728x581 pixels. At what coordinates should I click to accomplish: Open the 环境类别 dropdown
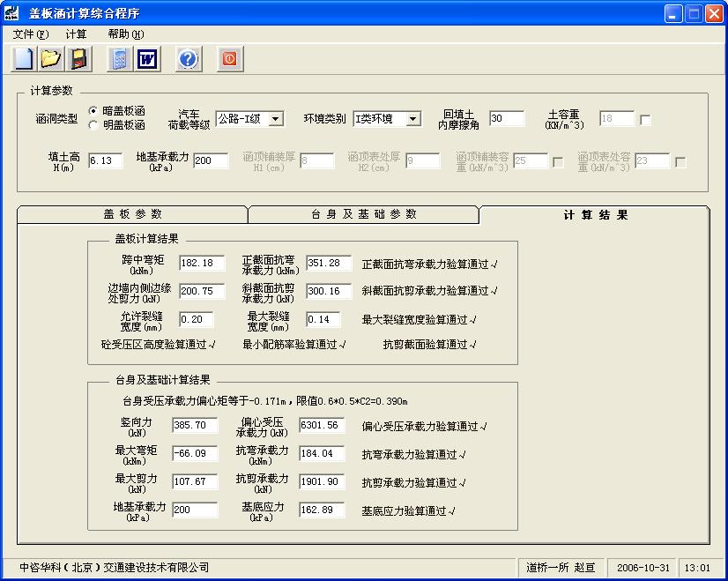pyautogui.click(x=412, y=119)
